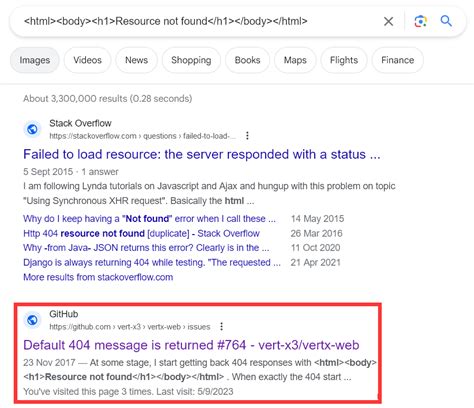Click 'More results from stackoverflow.com'
The height and width of the screenshot is (408, 474).
[x=98, y=277]
